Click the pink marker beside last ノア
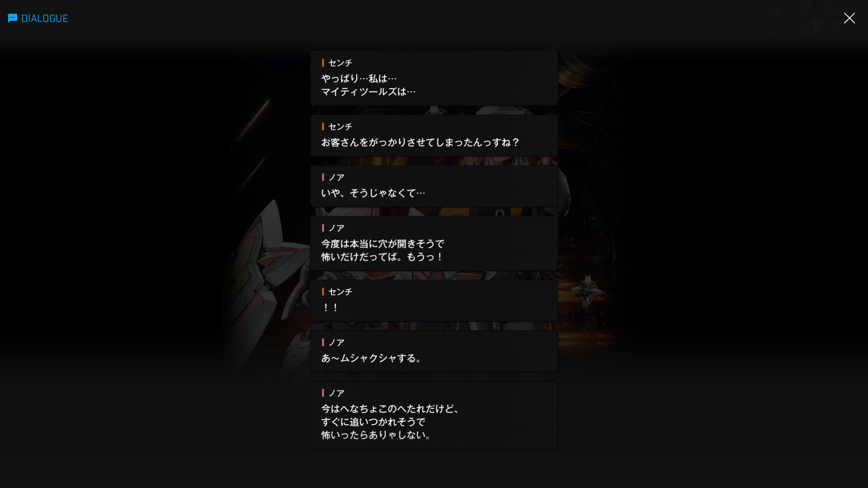 [x=323, y=393]
